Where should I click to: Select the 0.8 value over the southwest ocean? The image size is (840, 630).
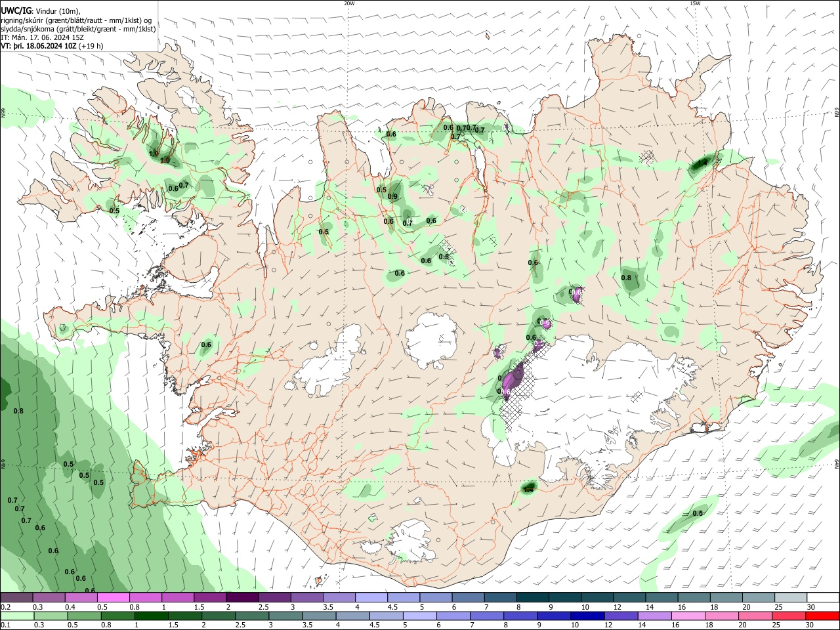(x=18, y=411)
